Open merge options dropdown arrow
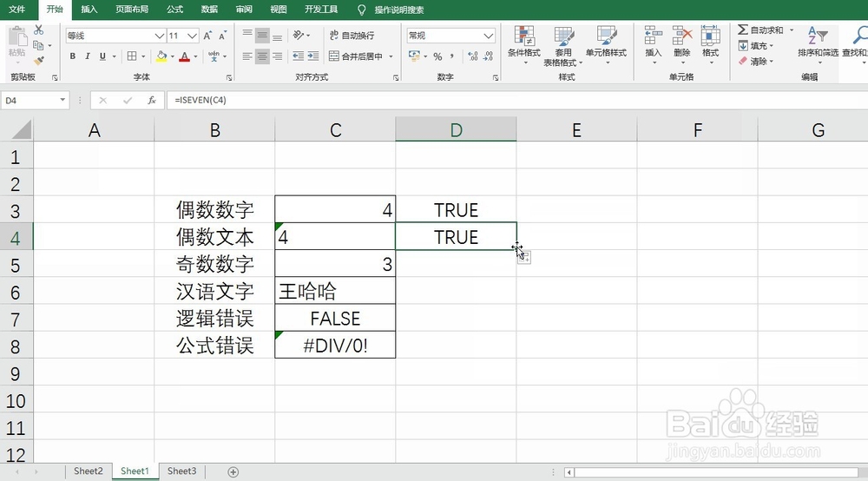The image size is (868, 481). (391, 56)
